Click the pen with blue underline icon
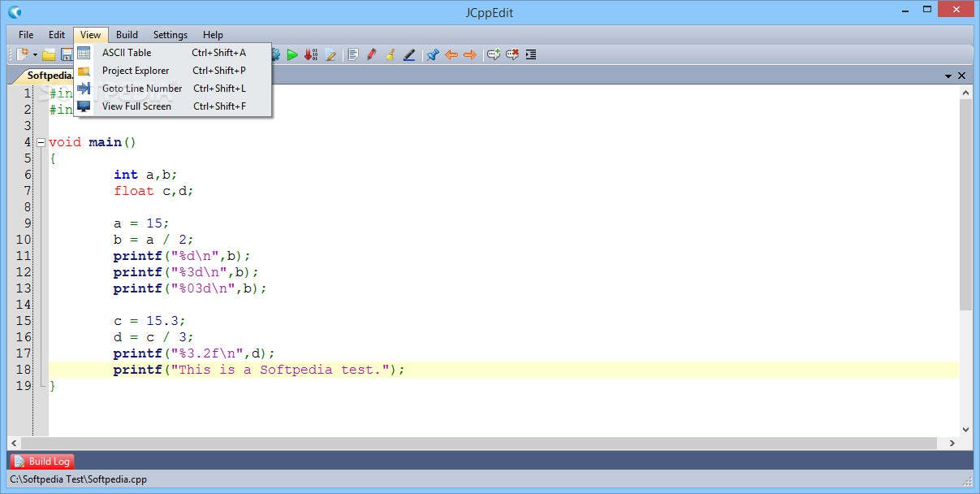Screen dimensions: 980x494 [x=409, y=54]
